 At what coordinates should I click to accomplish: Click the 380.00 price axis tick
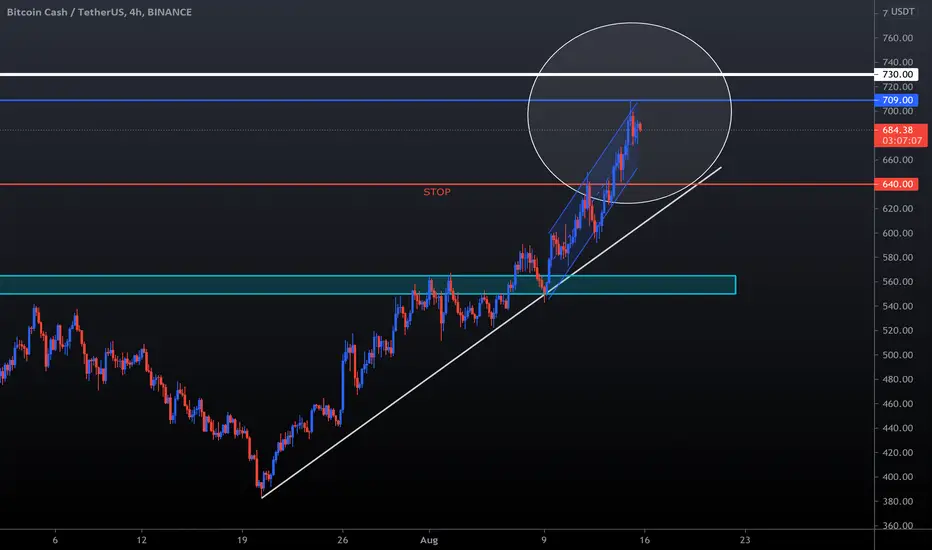pyautogui.click(x=898, y=501)
